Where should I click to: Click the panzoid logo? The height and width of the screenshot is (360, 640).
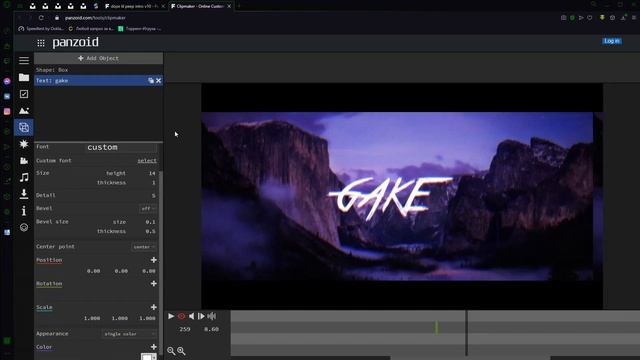(76, 42)
